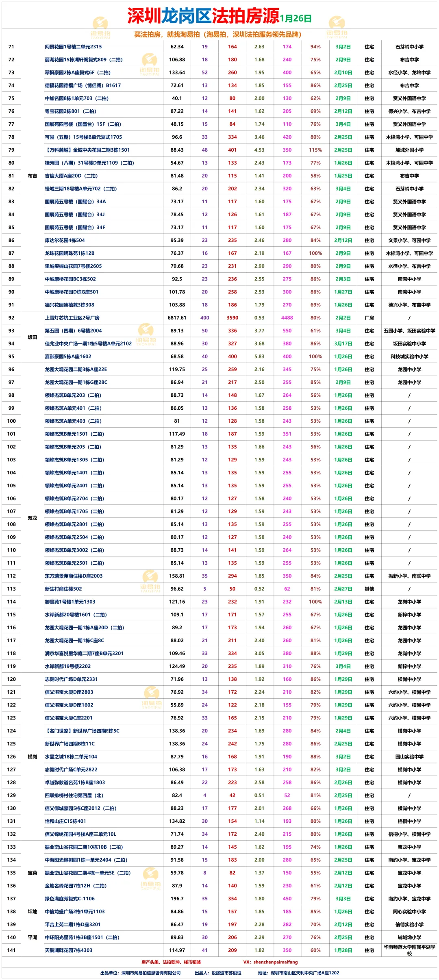439x980 pixels.
Task: Select listing 水岸新都19号楼2202
Action: 67,666
